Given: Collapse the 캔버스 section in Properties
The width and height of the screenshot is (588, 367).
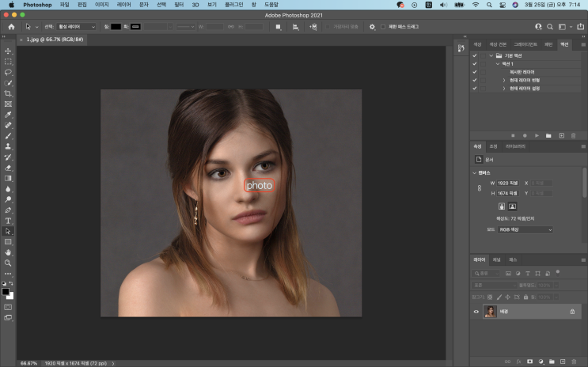Looking at the screenshot, I should coord(474,172).
